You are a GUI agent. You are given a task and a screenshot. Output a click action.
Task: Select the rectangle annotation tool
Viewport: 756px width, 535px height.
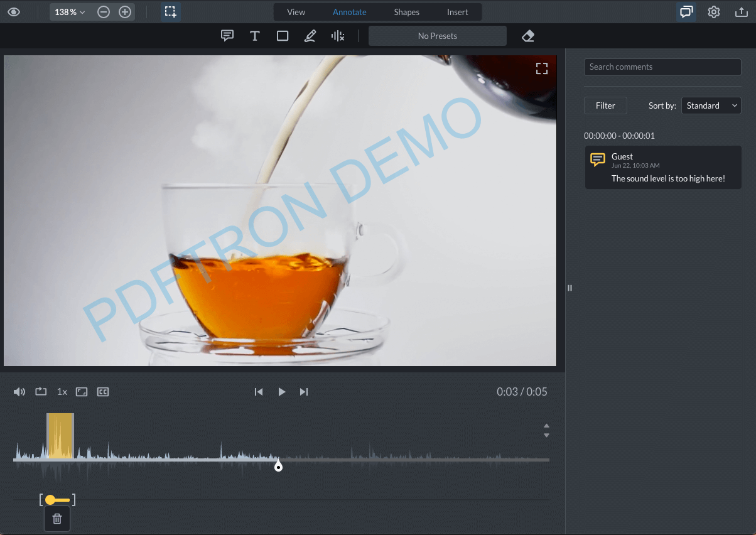point(283,36)
